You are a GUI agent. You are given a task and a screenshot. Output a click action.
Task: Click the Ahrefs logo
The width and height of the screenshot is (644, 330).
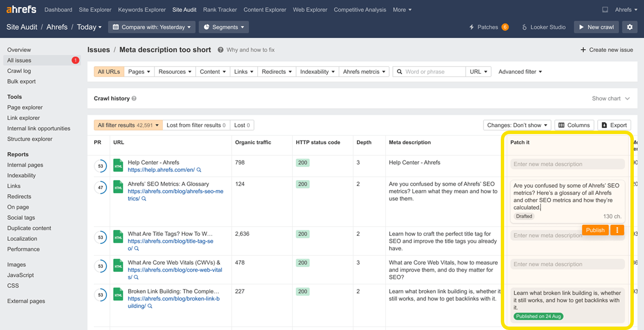click(x=20, y=9)
